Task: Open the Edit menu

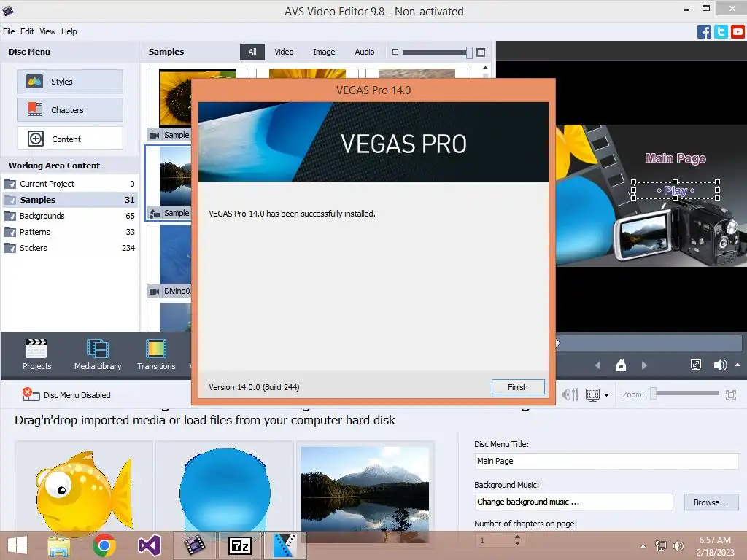Action: point(27,31)
